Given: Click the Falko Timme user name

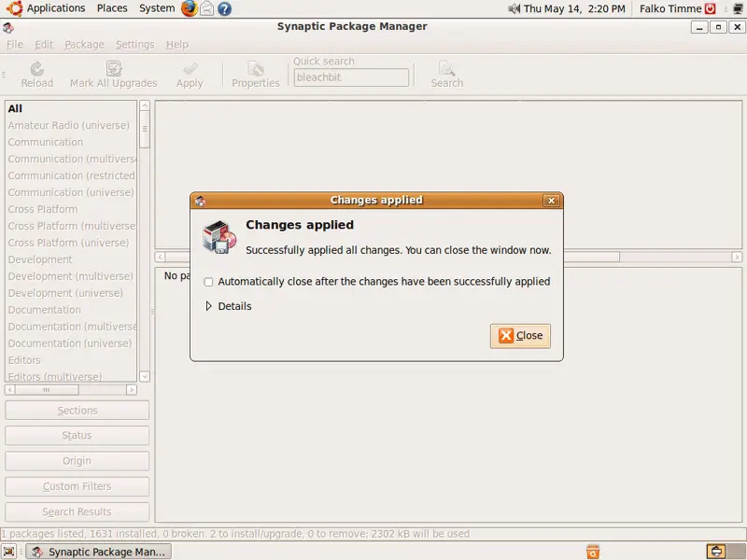Looking at the screenshot, I should (x=670, y=8).
